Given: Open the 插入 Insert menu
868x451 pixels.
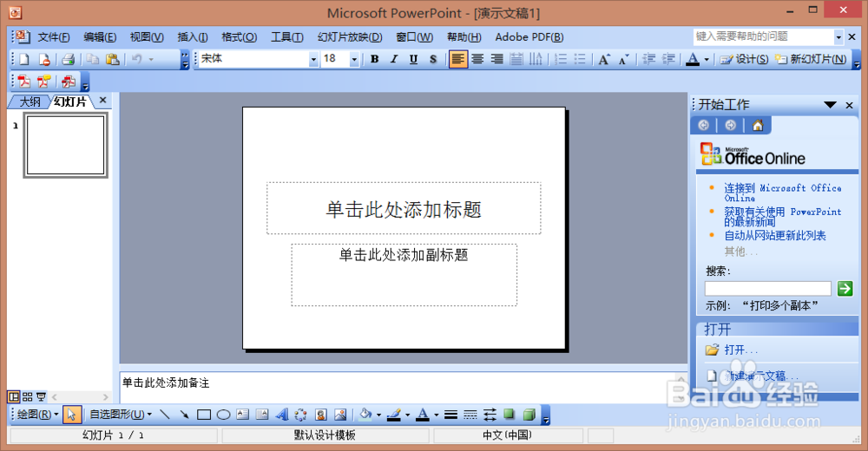Looking at the screenshot, I should (x=192, y=37).
